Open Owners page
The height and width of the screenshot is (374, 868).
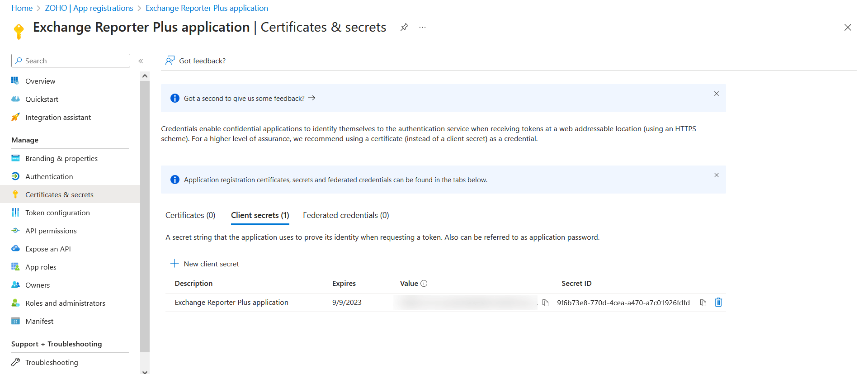point(38,285)
